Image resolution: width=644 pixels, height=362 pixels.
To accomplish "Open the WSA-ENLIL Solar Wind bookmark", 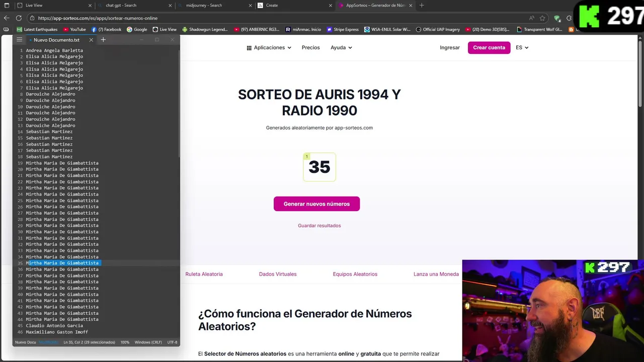I will 387,30.
